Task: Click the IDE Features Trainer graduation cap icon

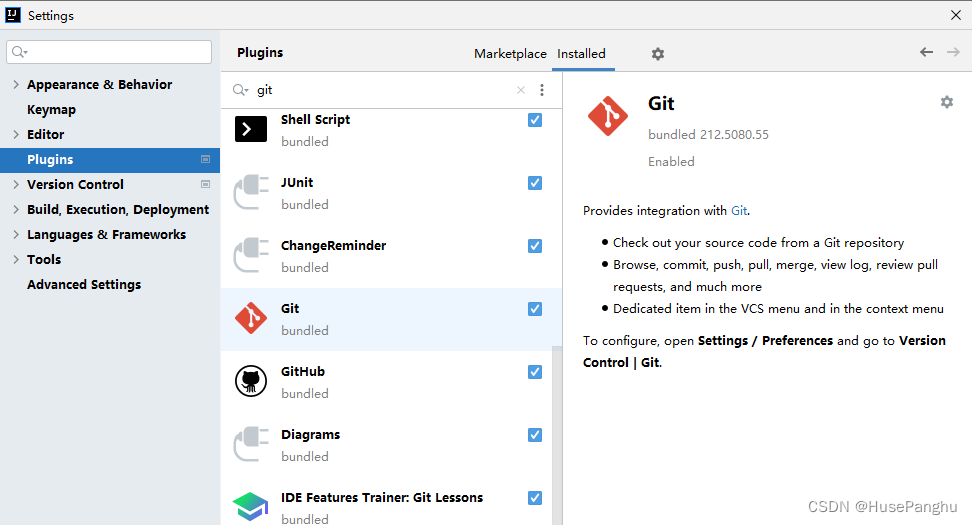Action: point(250,506)
